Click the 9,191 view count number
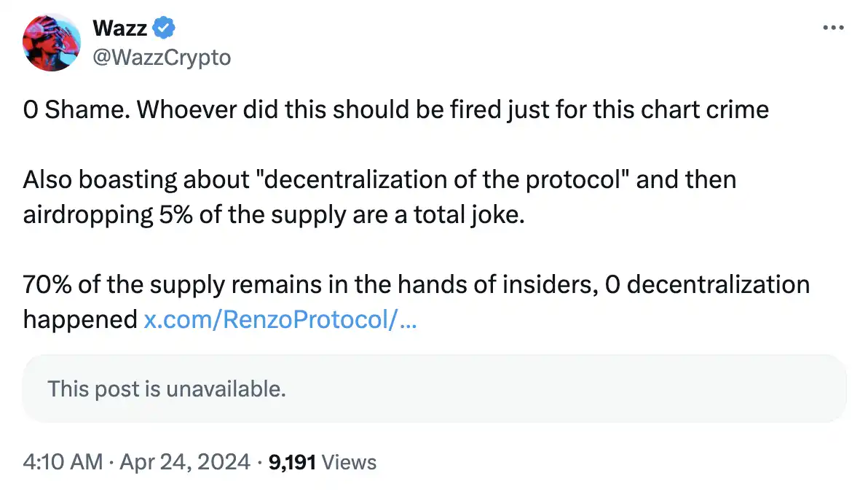868x500 pixels. [291, 462]
